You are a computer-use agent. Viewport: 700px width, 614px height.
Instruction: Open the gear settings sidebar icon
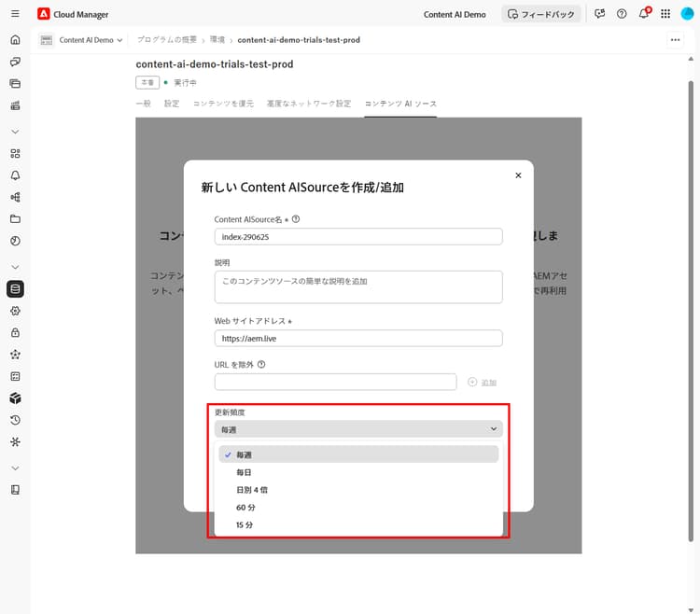pyautogui.click(x=15, y=311)
